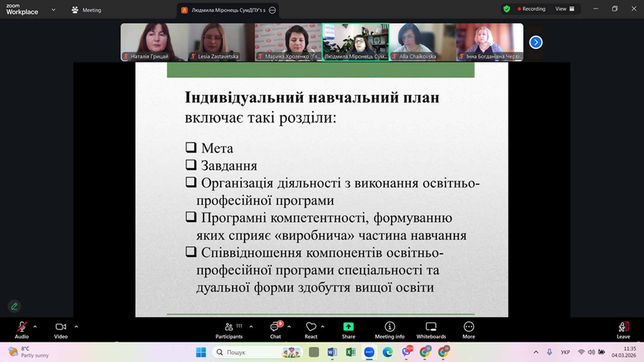This screenshot has width=644, height=362.
Task: Select Alla Chaikovska's video thumbnail
Action: (x=423, y=42)
